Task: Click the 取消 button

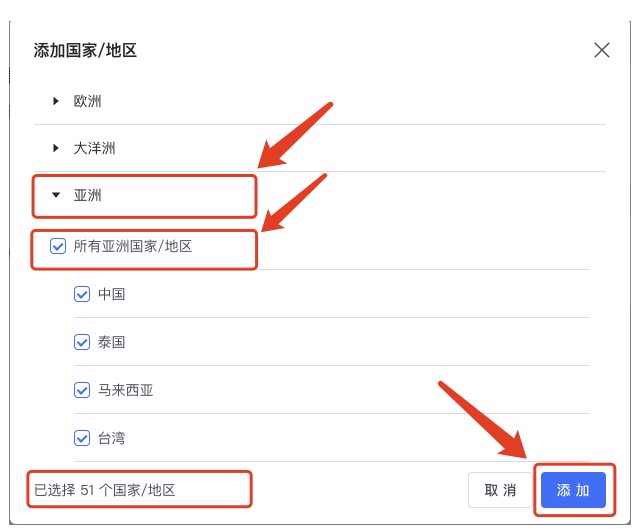Action: (x=500, y=490)
